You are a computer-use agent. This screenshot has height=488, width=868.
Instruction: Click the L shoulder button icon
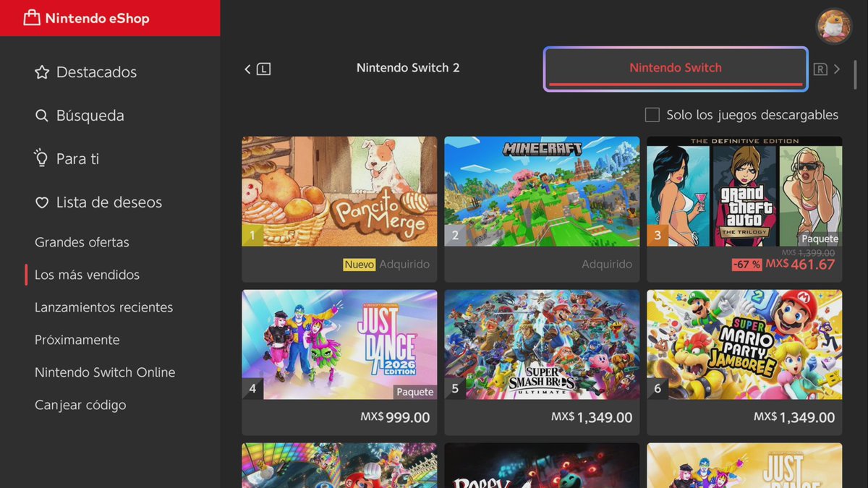[263, 69]
